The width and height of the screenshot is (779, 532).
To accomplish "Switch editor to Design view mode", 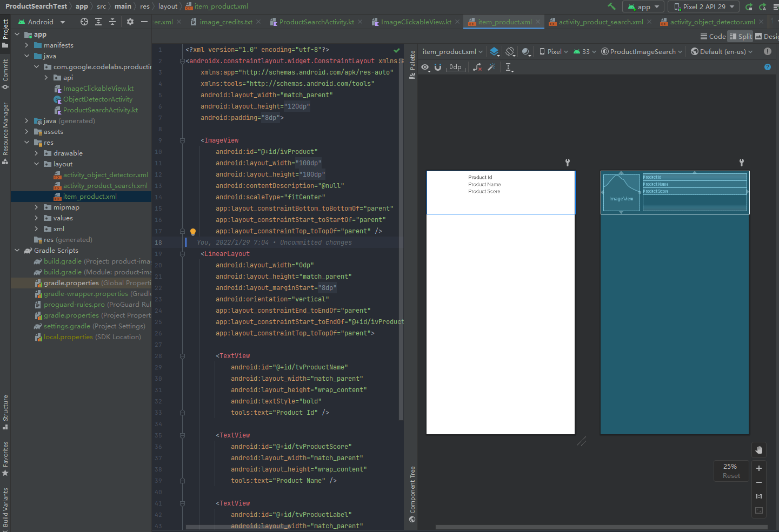I will point(767,36).
